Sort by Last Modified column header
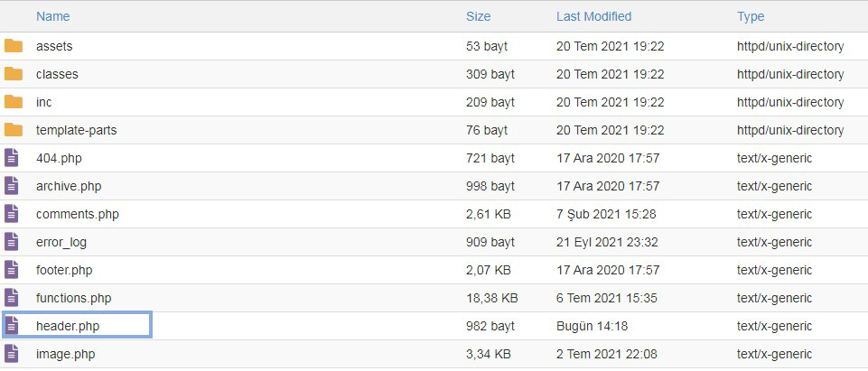The width and height of the screenshot is (868, 371). click(594, 16)
